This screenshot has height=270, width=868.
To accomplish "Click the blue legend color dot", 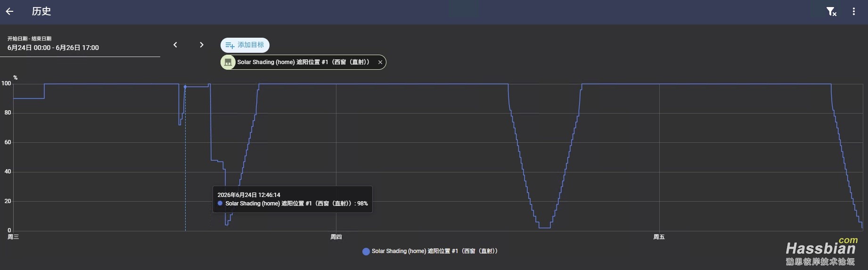I will click(366, 252).
